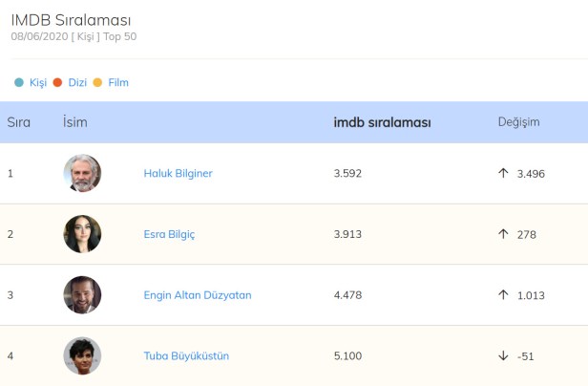Click Engin Altan Düzyatan's avatar photo
588x386 pixels.
pos(82,295)
